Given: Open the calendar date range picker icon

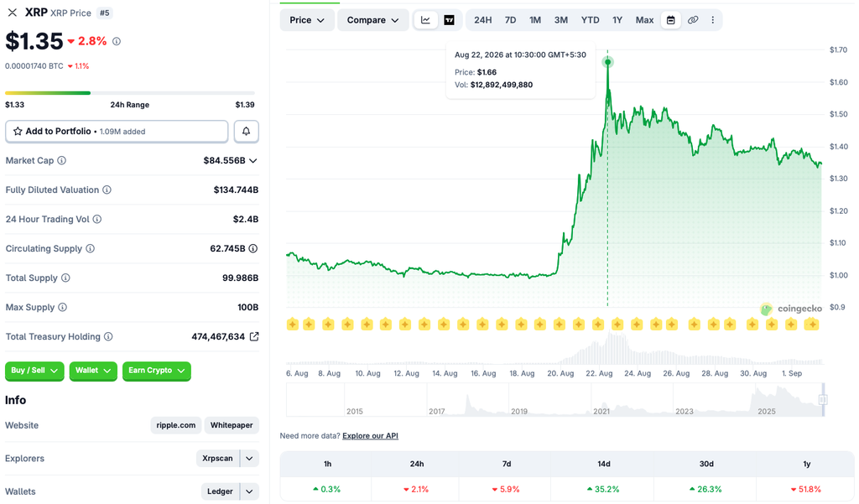Looking at the screenshot, I should coord(670,20).
